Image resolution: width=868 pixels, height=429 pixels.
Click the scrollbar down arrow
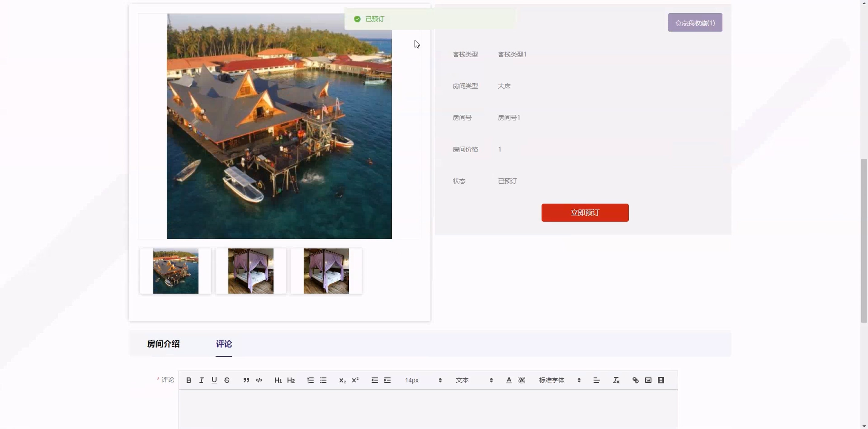point(864,426)
